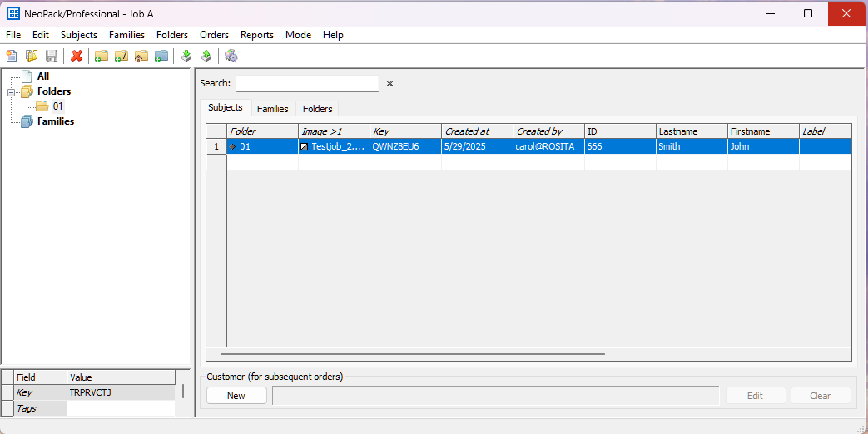Click the carol@ROSITA cell
Viewport: 868px width, 434px height.
coord(548,146)
